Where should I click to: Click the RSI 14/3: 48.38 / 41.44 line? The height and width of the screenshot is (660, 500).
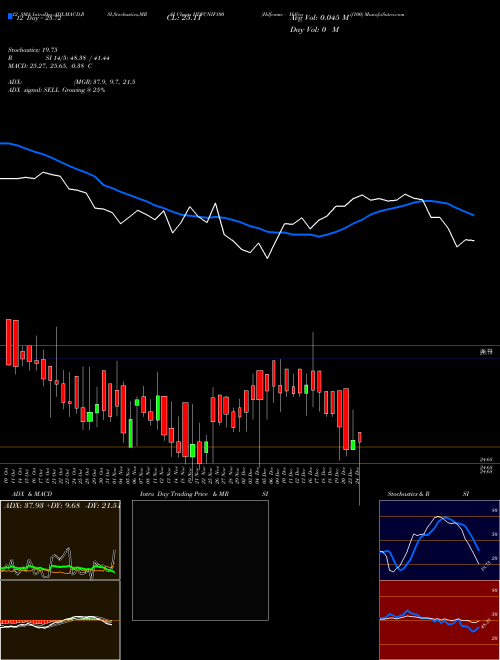click(x=59, y=58)
